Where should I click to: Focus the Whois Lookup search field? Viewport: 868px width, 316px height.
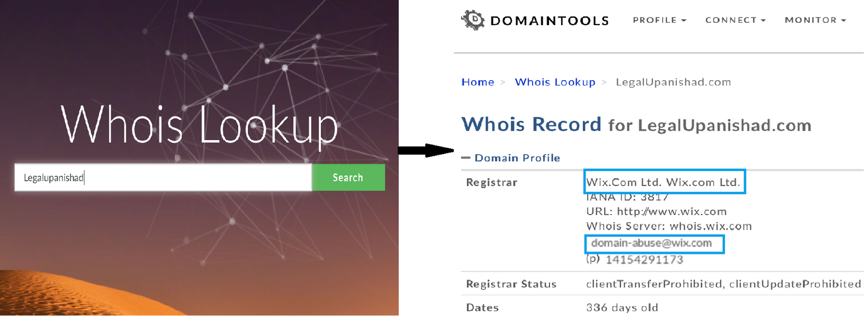[163, 178]
